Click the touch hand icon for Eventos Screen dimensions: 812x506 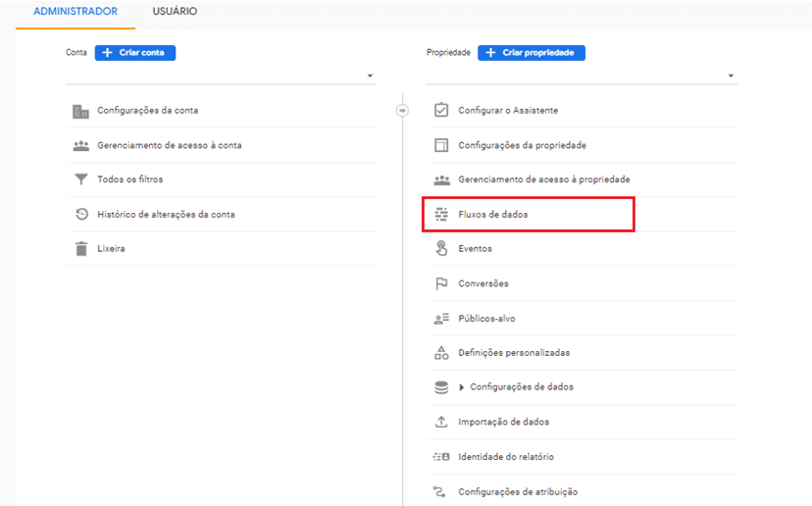pos(441,249)
